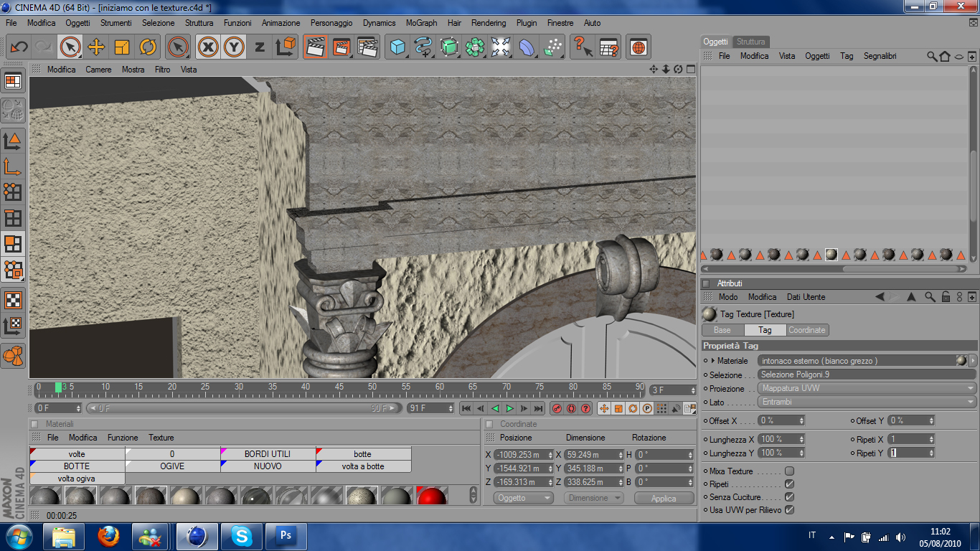This screenshot has height=551, width=980.
Task: Toggle the X axis lock
Action: pyautogui.click(x=208, y=47)
